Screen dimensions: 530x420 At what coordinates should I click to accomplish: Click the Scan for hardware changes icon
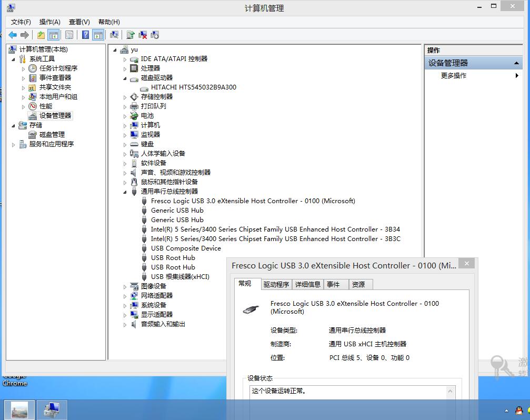click(x=114, y=35)
